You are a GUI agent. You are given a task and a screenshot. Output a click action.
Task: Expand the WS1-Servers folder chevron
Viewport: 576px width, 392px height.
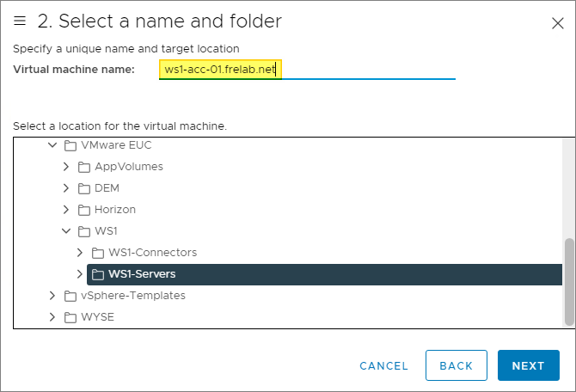tap(80, 274)
